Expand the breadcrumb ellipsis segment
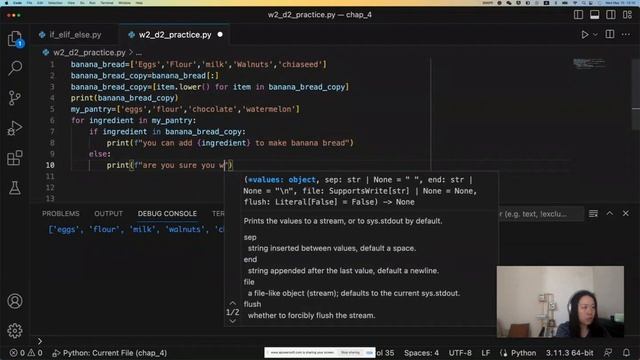The height and width of the screenshot is (360, 640). [x=139, y=53]
